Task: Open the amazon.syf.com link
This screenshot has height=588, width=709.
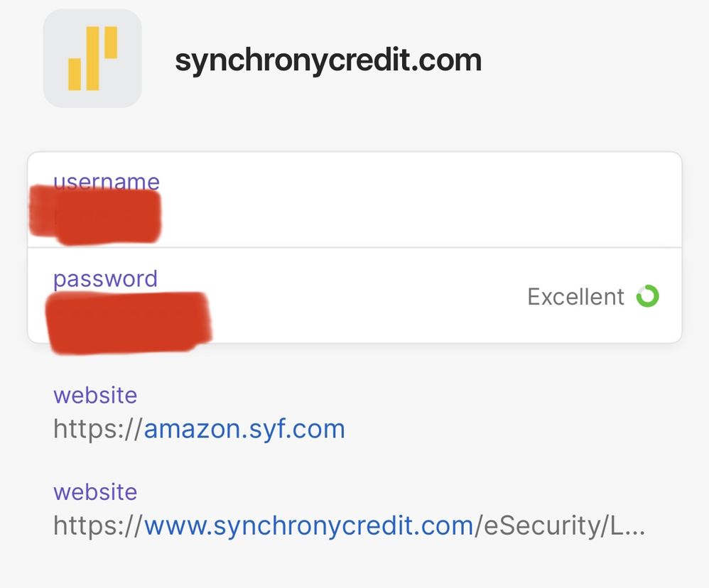Action: pos(244,429)
